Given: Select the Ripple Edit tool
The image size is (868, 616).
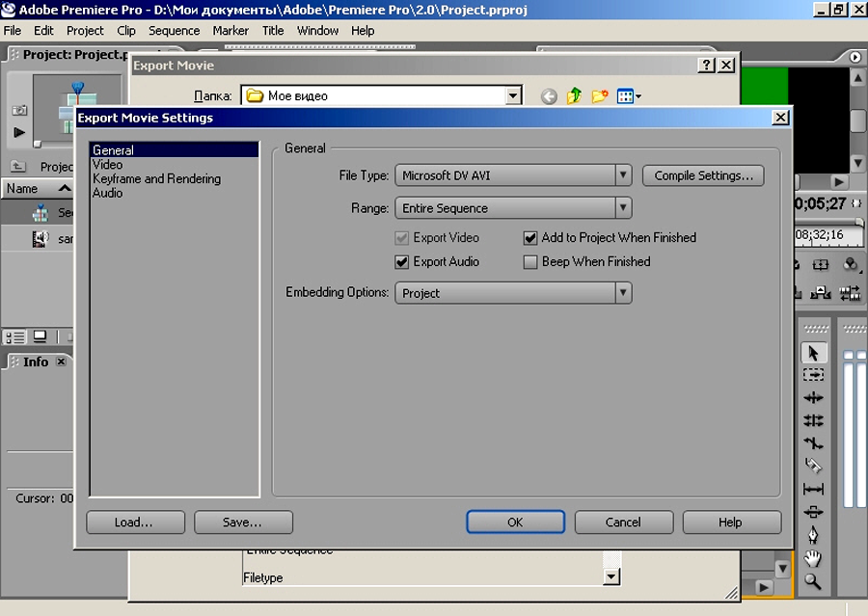Looking at the screenshot, I should click(x=813, y=397).
